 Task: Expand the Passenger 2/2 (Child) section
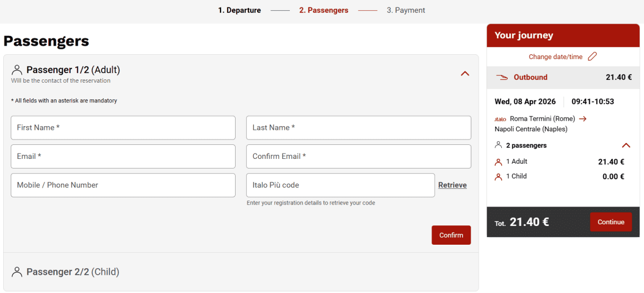click(241, 272)
